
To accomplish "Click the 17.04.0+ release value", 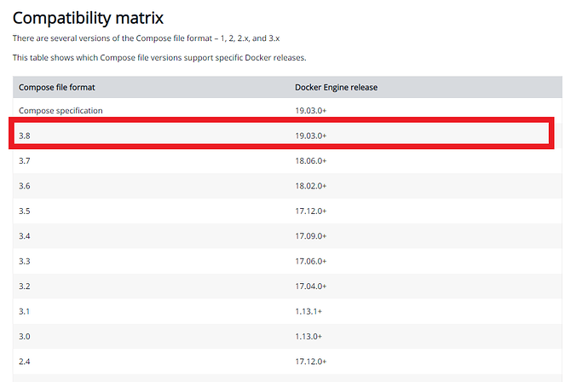I will [311, 286].
